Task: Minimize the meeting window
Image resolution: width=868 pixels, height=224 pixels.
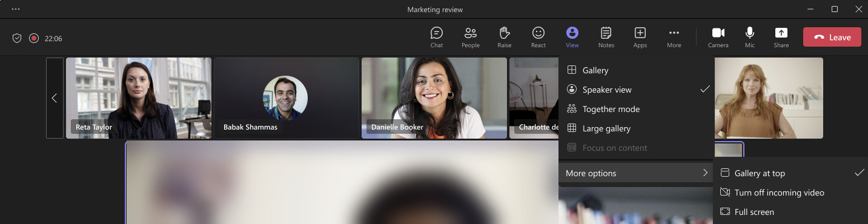Action: point(811,9)
